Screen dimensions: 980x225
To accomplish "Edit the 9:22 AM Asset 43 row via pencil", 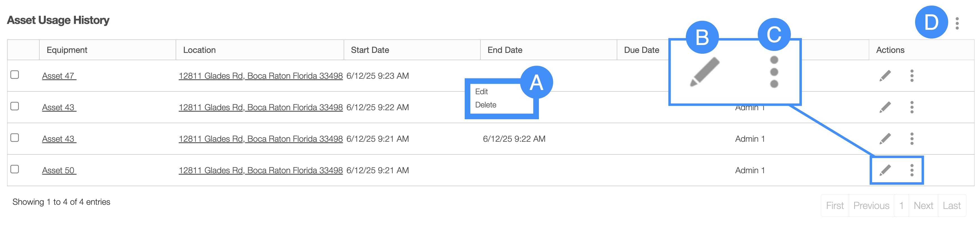I will point(885,107).
